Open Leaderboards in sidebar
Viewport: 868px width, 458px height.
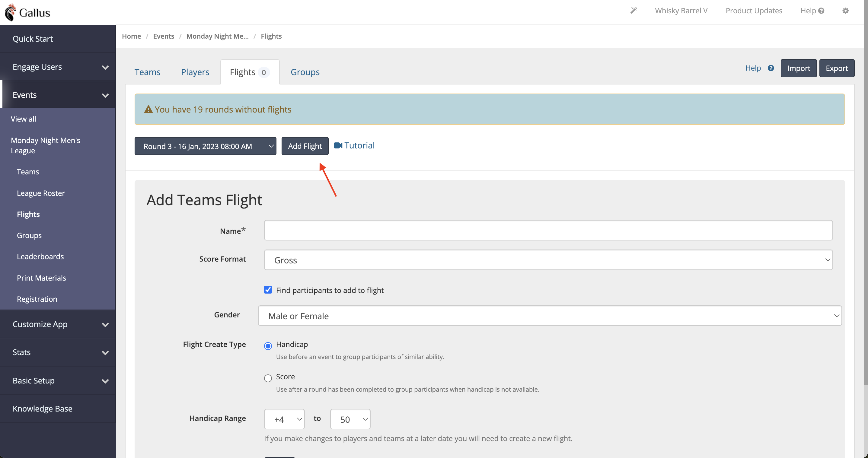coord(40,257)
